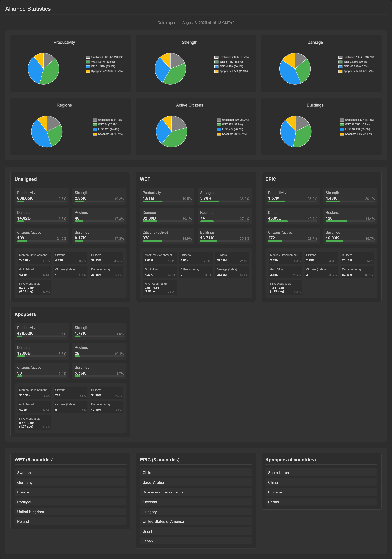Click Kpoppers (4 countries) heading

pos(291,460)
